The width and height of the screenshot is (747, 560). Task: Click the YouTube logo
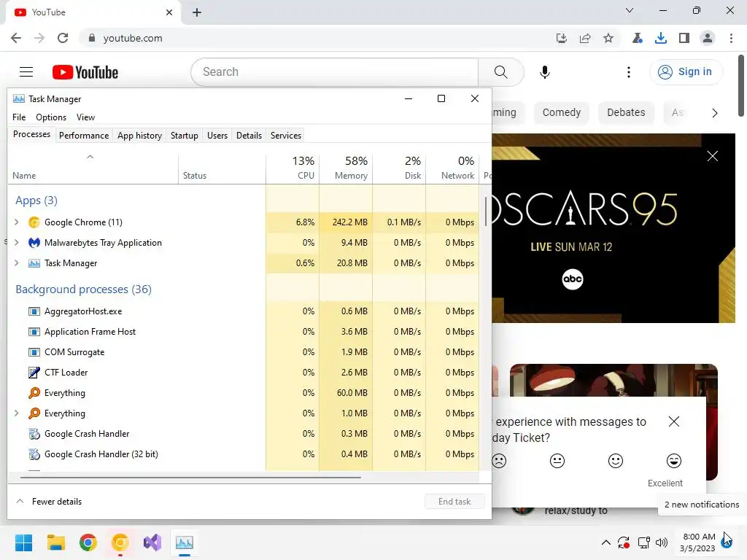[x=85, y=72]
